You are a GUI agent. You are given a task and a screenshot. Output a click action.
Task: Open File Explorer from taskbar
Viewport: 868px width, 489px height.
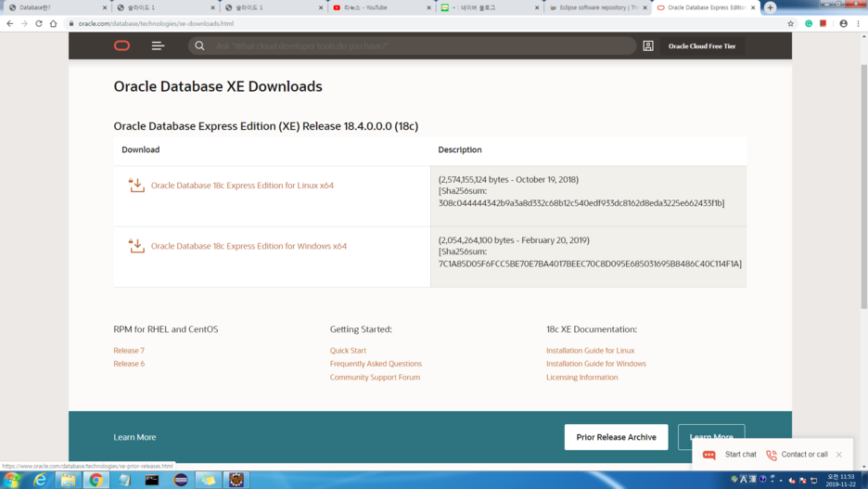tap(68, 480)
